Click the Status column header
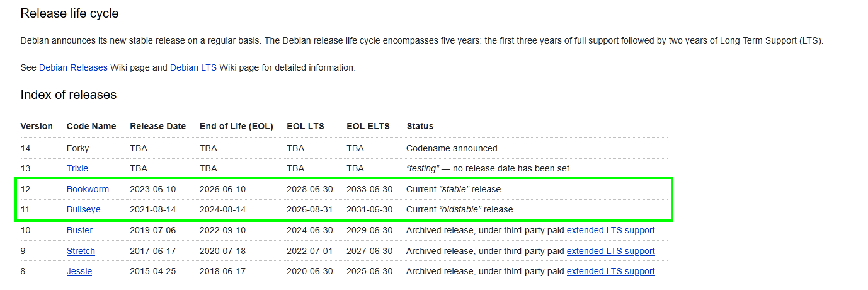This screenshot has height=290, width=868. 420,126
